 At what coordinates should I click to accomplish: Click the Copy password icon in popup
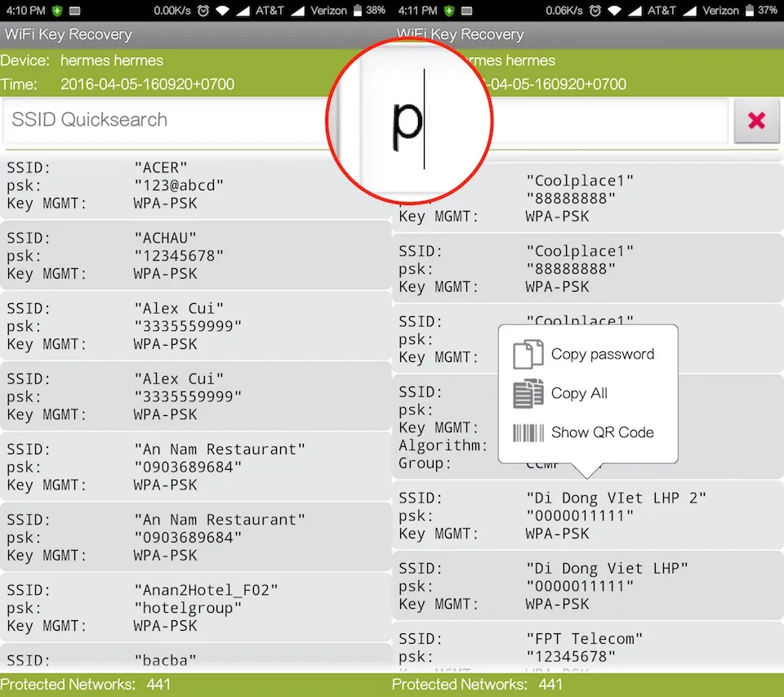(528, 355)
